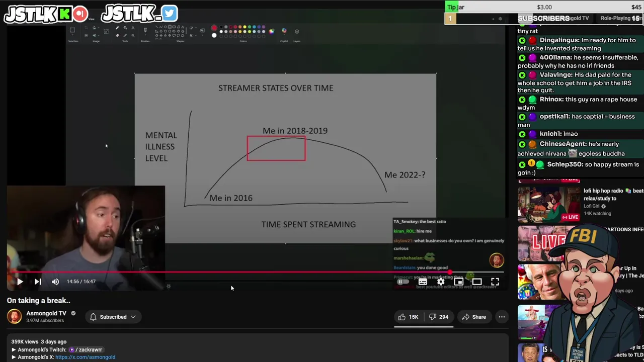Open subtitles/captions in the player
The height and width of the screenshot is (362, 644).
pyautogui.click(x=423, y=282)
